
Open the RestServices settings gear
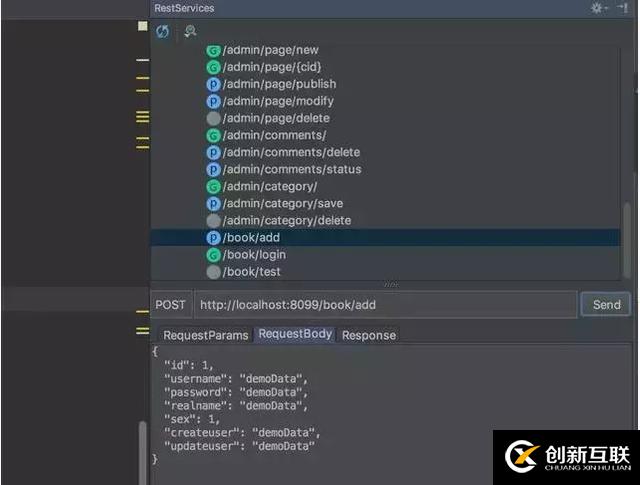click(x=598, y=8)
